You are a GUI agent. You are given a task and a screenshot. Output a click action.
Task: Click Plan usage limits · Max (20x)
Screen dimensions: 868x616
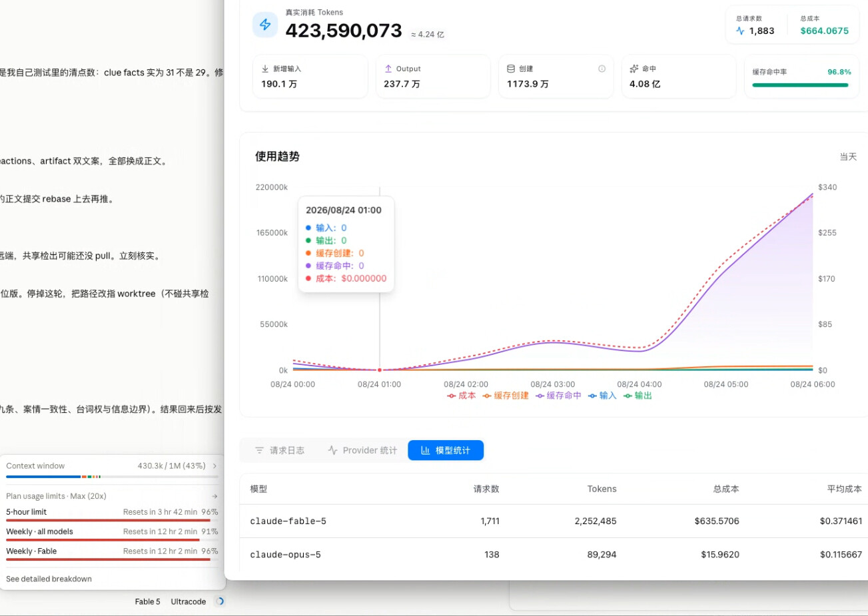coord(57,496)
